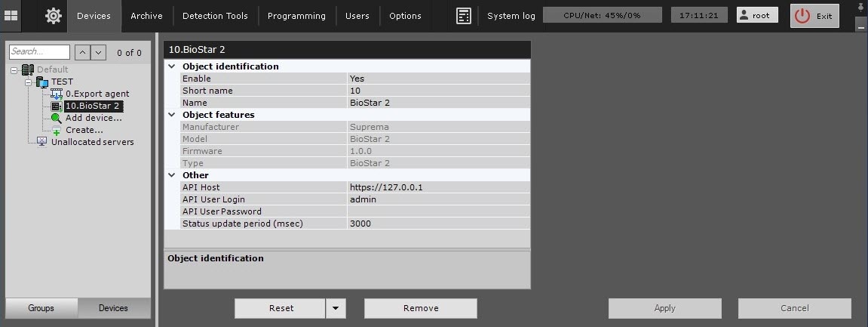Viewport: 868px width, 327px height.
Task: Click the Export agent icon in tree
Action: click(56, 94)
